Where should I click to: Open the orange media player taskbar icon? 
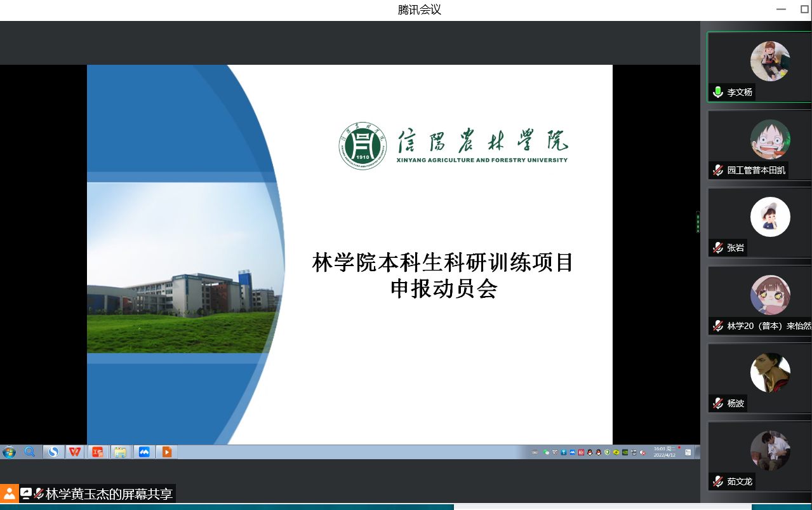coord(166,452)
